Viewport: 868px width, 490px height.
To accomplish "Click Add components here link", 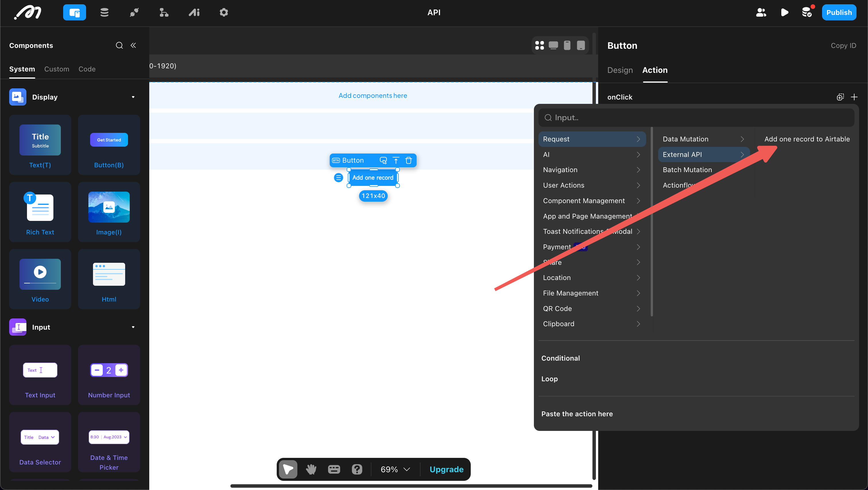I will (373, 96).
